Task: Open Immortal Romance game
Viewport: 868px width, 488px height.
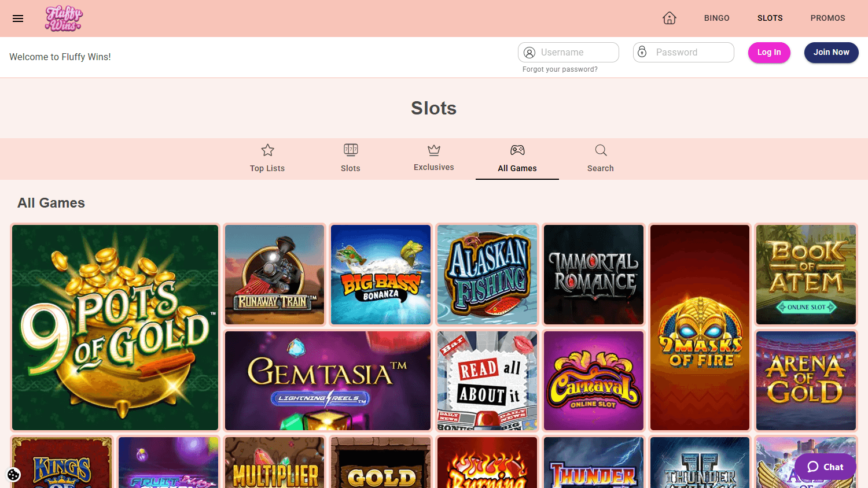Action: tap(594, 275)
